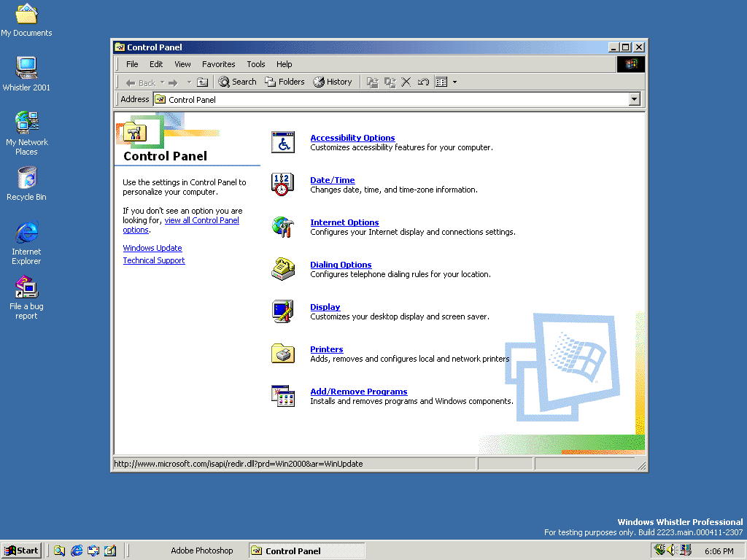Image resolution: width=747 pixels, height=560 pixels.
Task: Open the Help menu
Action: [x=285, y=64]
